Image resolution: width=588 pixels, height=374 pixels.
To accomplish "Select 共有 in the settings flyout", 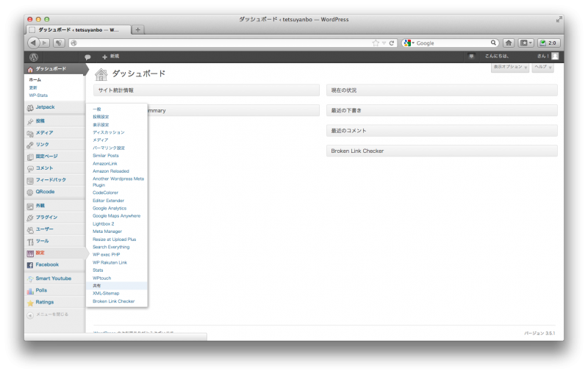I will (97, 286).
